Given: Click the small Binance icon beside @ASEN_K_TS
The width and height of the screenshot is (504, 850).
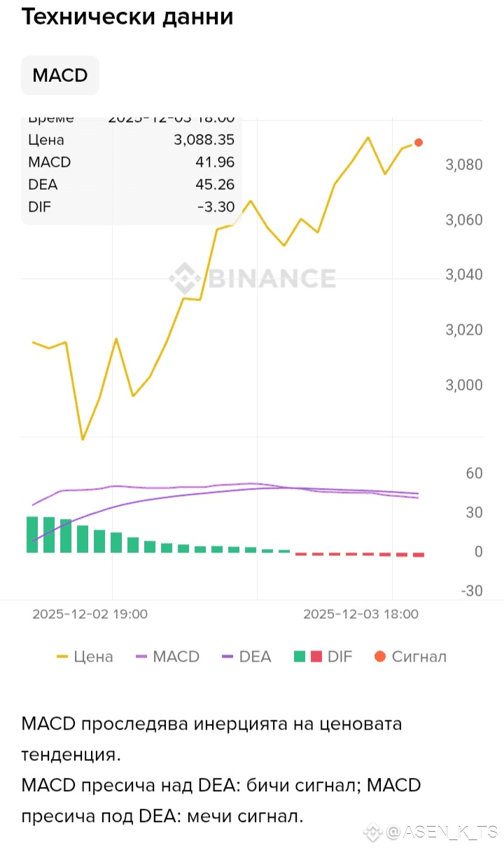Looking at the screenshot, I should point(373,832).
